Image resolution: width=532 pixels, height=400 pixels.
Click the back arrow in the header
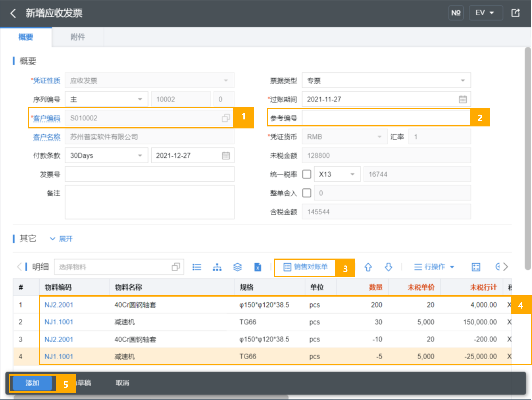click(13, 13)
